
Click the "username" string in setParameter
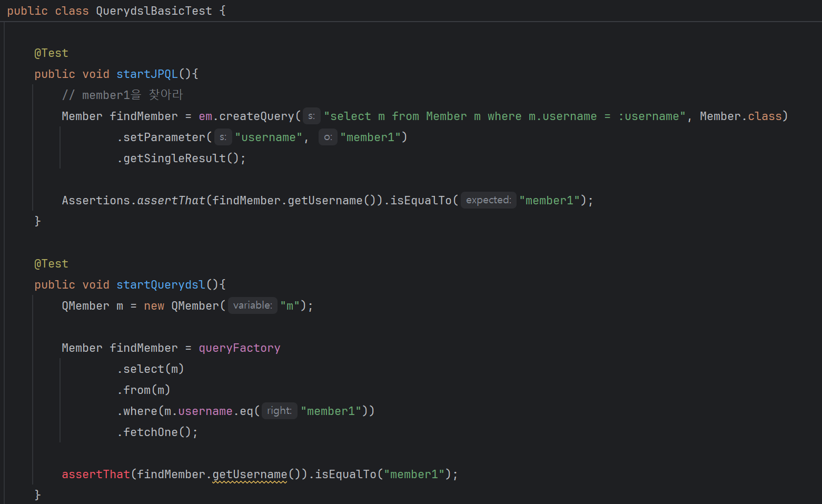tap(269, 137)
